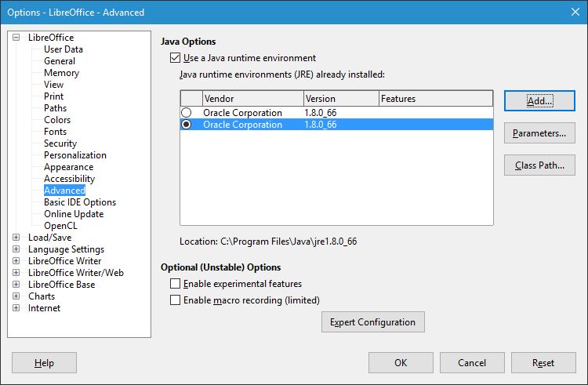This screenshot has width=588, height=385.
Task: Close the Options dialog window
Action: [x=573, y=13]
